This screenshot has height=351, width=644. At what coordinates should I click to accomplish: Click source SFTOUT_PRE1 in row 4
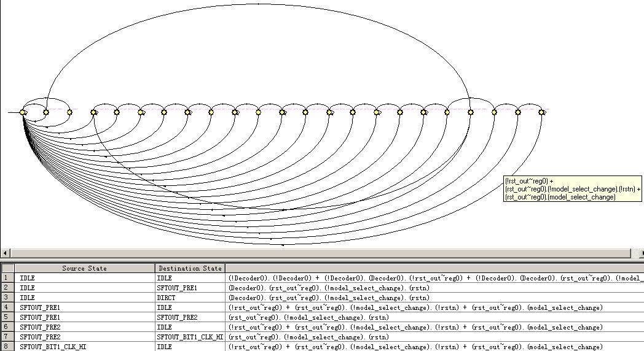tap(85, 307)
